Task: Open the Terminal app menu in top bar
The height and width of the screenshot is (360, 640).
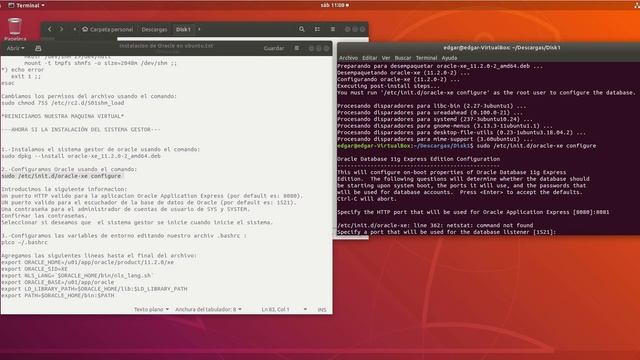Action: point(27,5)
